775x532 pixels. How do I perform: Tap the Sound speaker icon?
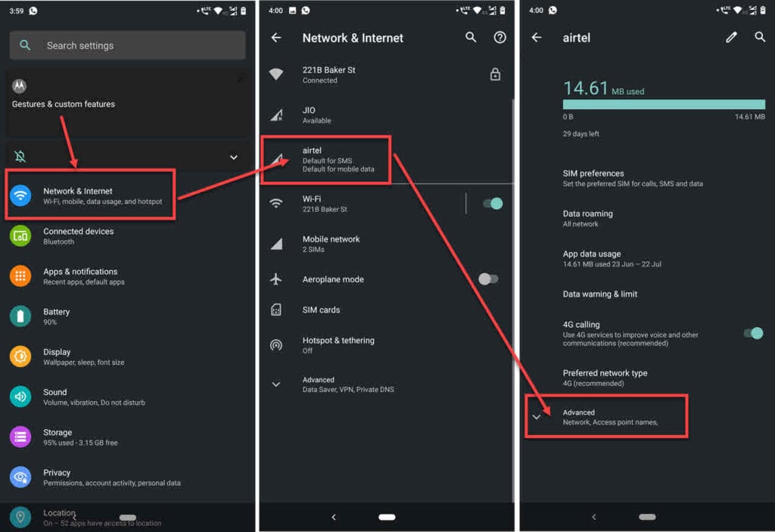(20, 397)
